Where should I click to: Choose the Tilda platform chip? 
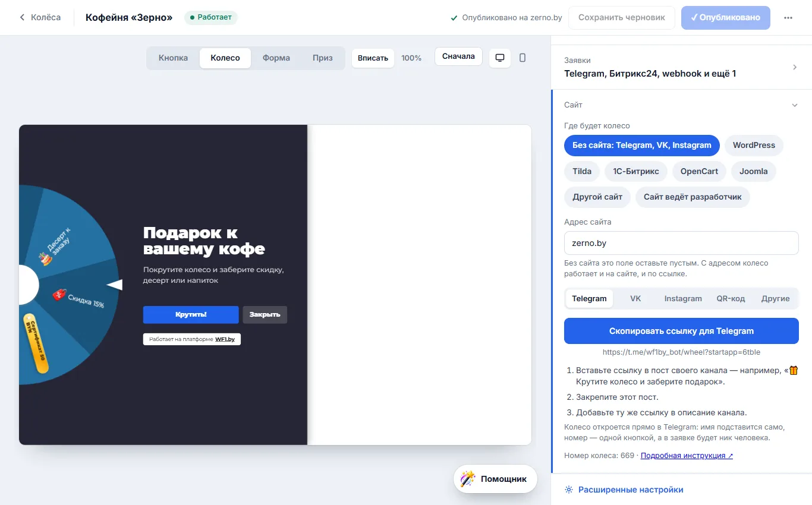[x=582, y=172]
